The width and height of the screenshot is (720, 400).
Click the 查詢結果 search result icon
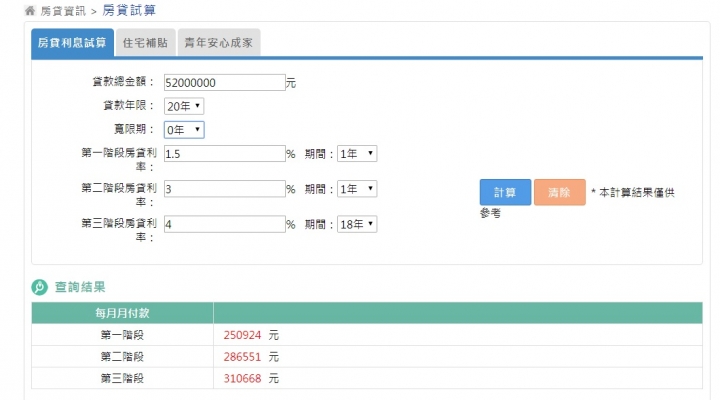click(39, 287)
